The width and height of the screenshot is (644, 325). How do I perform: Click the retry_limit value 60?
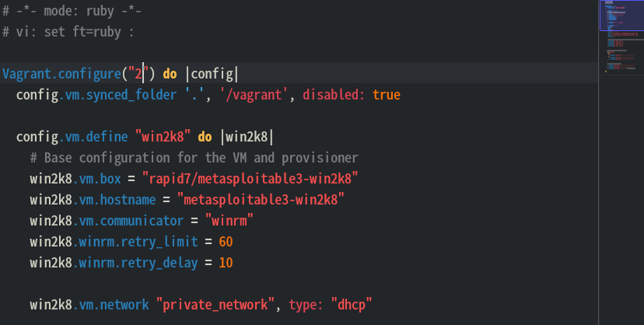(226, 242)
